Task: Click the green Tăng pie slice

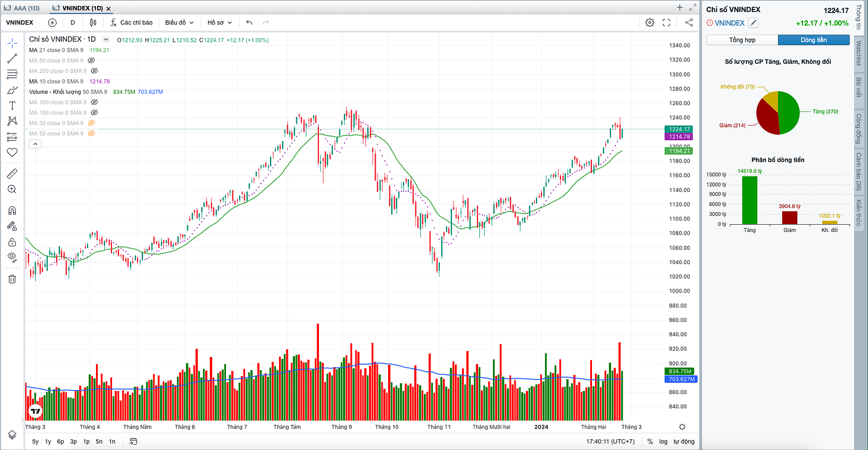Action: click(x=789, y=112)
